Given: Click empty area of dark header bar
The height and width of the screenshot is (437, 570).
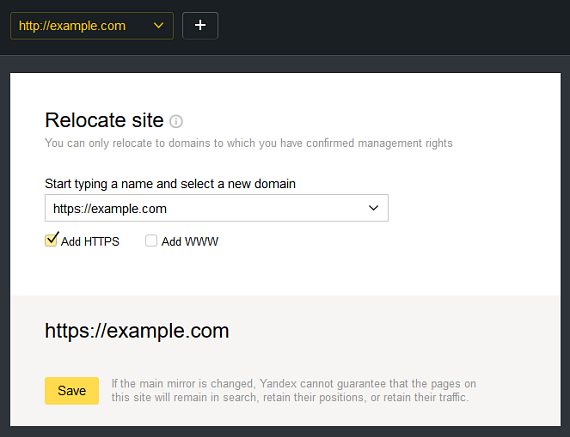Looking at the screenshot, I should pos(393,27).
